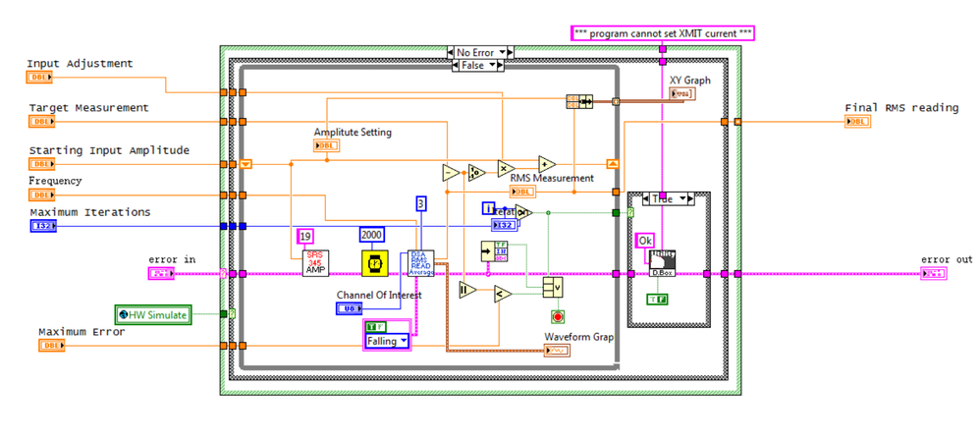This screenshot has height=443, width=980.
Task: Open the Falling enum dropdown
Action: [x=386, y=341]
